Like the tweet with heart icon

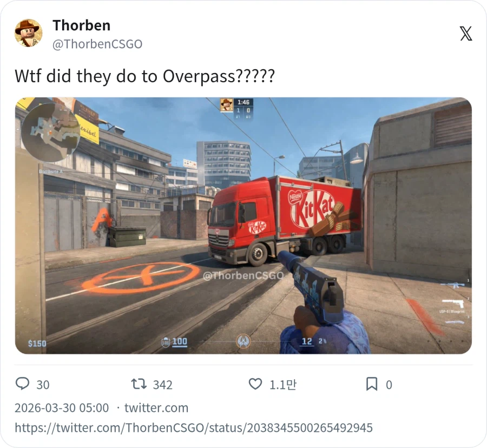pyautogui.click(x=255, y=384)
